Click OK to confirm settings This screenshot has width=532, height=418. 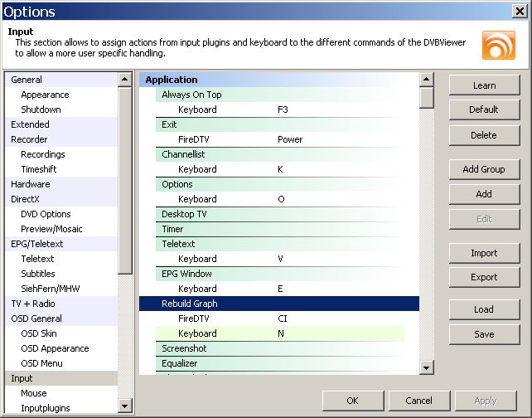point(352,401)
